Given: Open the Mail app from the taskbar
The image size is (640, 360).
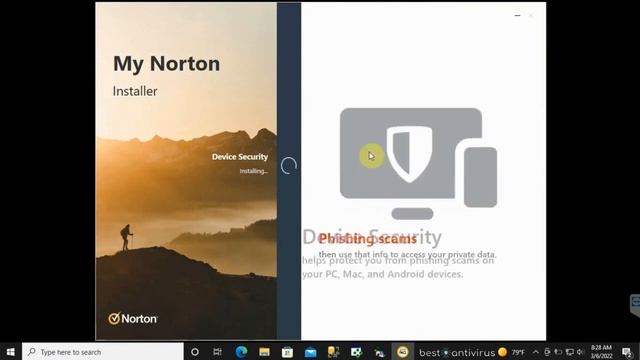Looking at the screenshot, I should [x=311, y=352].
